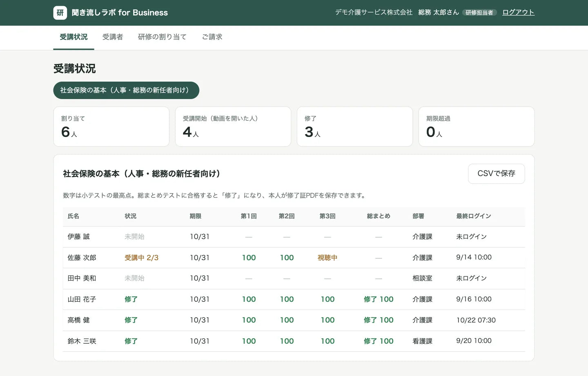
Task: Click the 受講中 2/3 status
Action: point(141,258)
